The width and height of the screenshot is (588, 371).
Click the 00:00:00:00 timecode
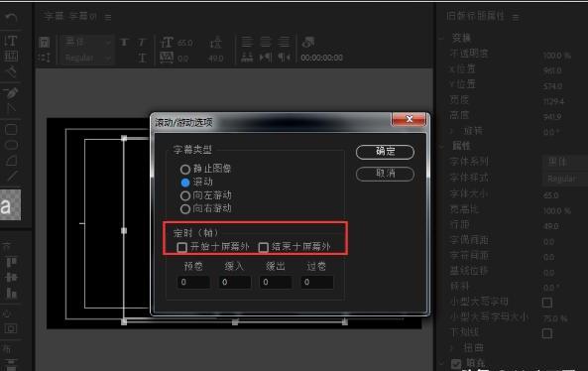[321, 58]
